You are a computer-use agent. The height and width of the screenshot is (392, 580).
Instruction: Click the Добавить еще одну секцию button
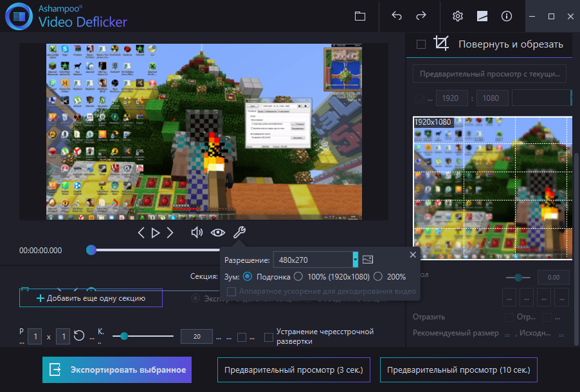(91, 298)
